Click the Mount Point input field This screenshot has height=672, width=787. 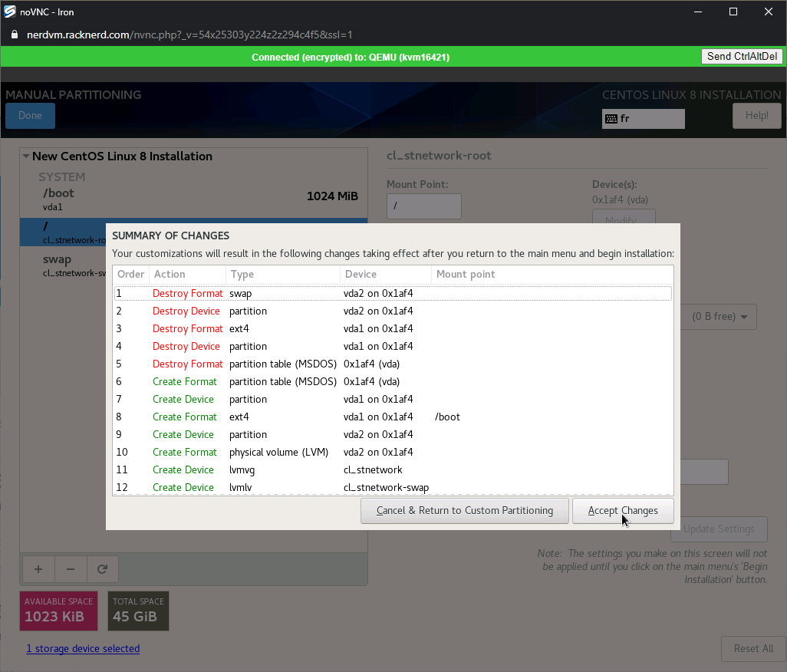click(x=423, y=206)
